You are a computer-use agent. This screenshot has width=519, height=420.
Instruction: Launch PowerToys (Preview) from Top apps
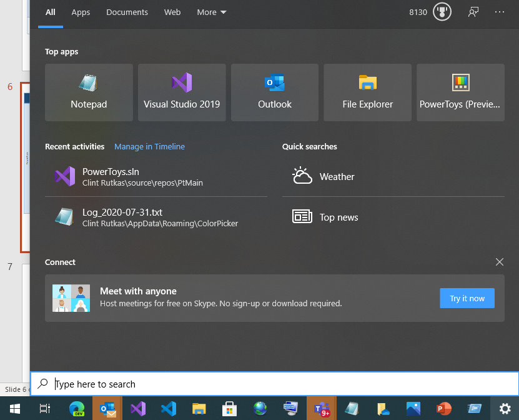[x=460, y=92]
